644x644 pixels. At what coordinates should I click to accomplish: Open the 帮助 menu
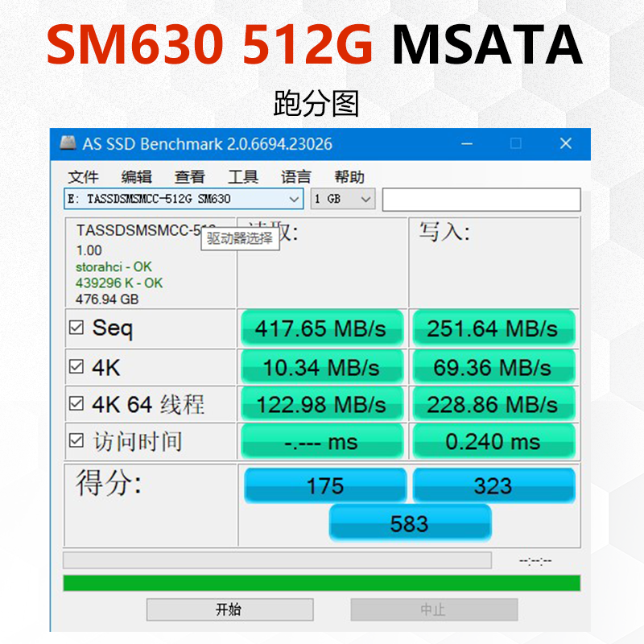[348, 176]
